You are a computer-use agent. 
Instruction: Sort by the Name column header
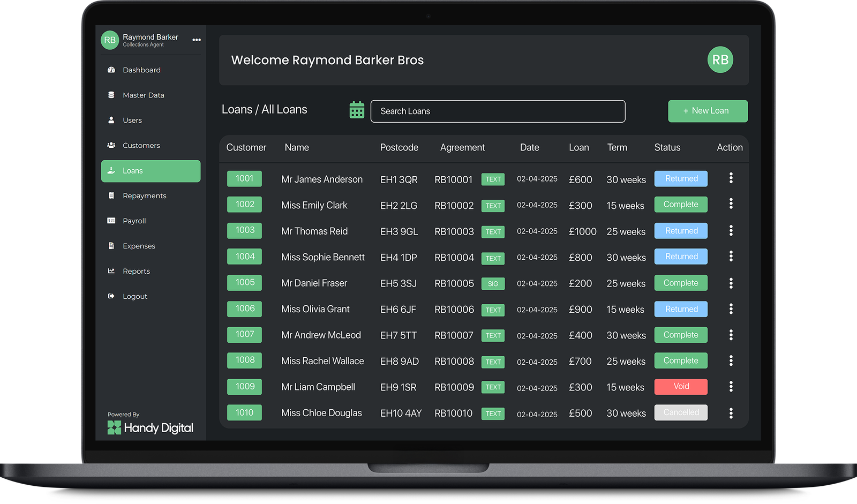297,147
